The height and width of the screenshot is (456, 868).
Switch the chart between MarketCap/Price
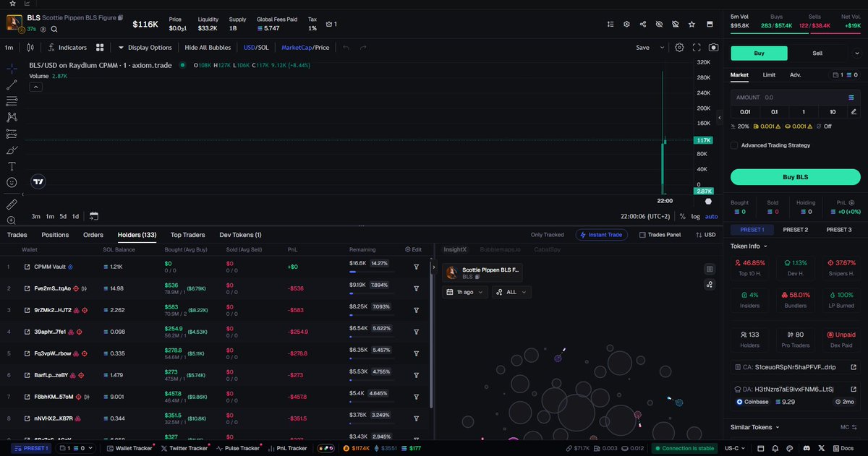point(305,48)
